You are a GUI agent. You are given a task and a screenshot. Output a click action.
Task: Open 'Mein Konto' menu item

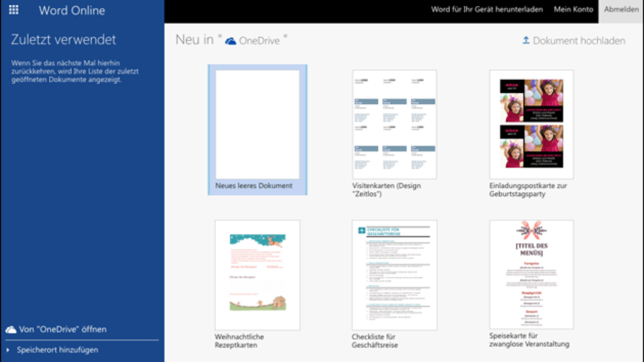click(574, 9)
